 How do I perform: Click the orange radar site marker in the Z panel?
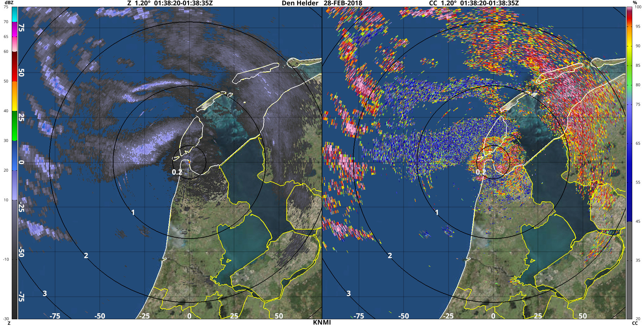(189, 162)
